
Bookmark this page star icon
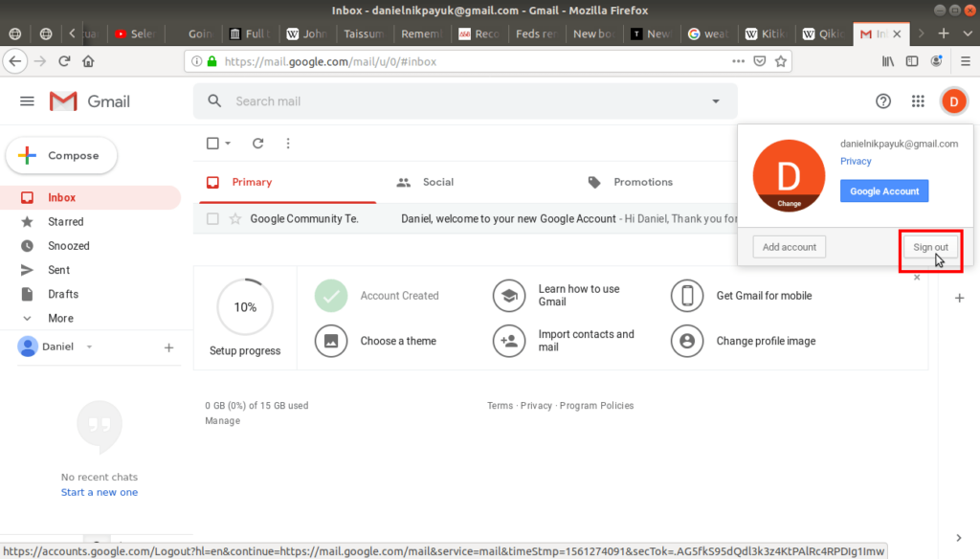click(x=781, y=61)
